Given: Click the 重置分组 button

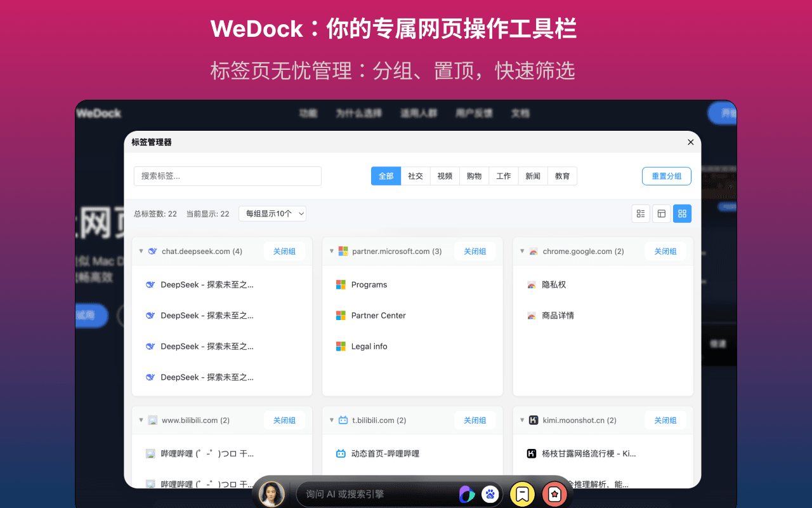Looking at the screenshot, I should click(x=667, y=176).
